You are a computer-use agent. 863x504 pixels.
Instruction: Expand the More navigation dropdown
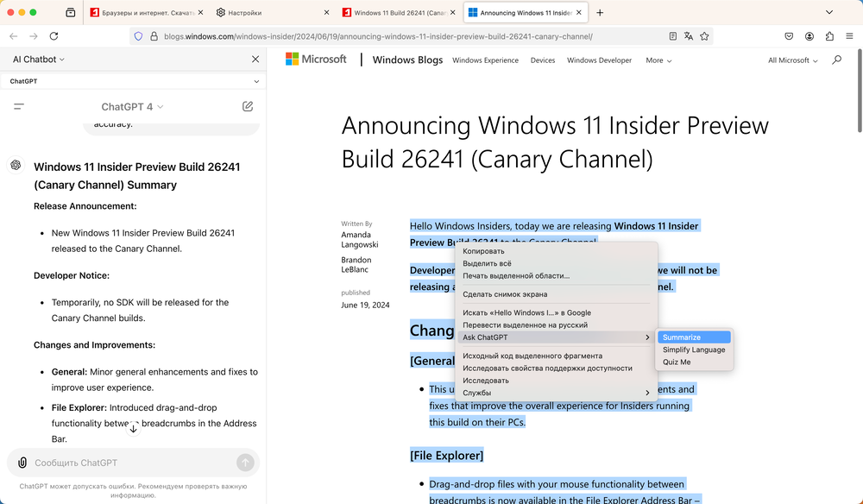click(658, 60)
